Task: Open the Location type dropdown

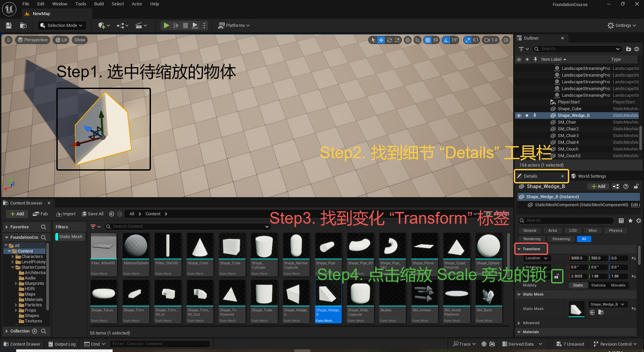Action: (536, 258)
